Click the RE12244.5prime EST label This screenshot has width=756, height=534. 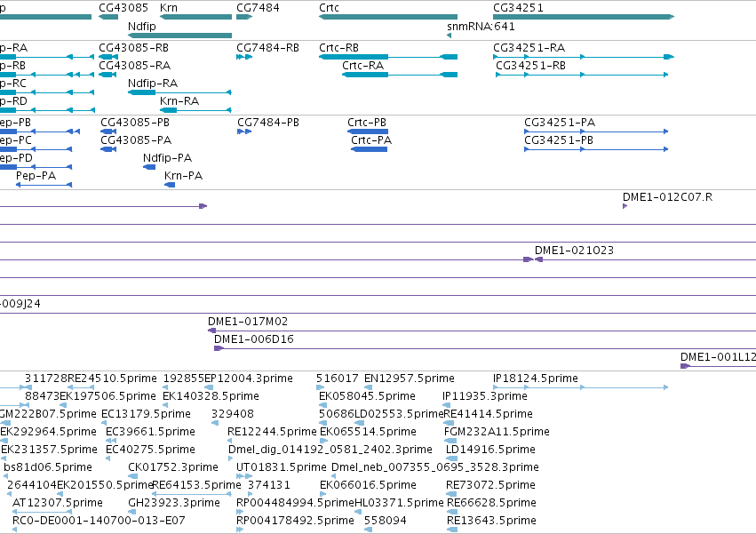tap(272, 432)
